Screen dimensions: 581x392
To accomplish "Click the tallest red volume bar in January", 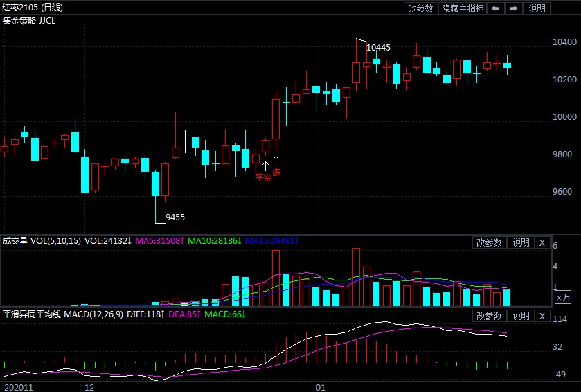I will click(356, 277).
